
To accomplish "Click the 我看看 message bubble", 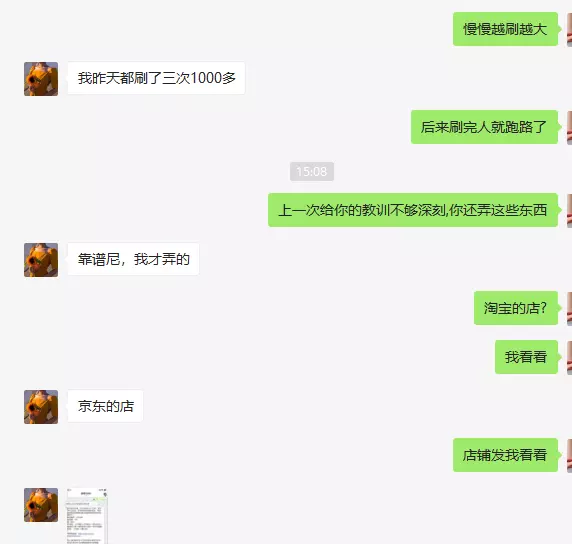I will [x=526, y=357].
